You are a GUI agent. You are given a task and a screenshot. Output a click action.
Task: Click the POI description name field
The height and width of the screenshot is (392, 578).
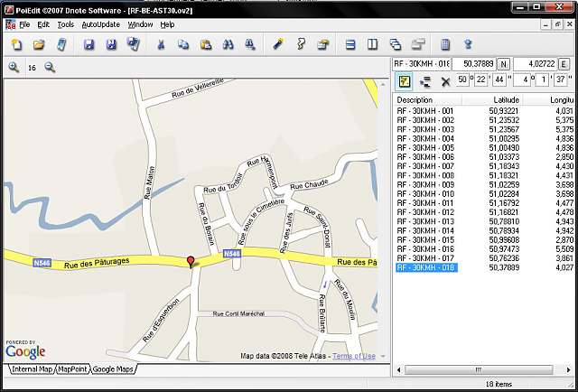coord(421,64)
